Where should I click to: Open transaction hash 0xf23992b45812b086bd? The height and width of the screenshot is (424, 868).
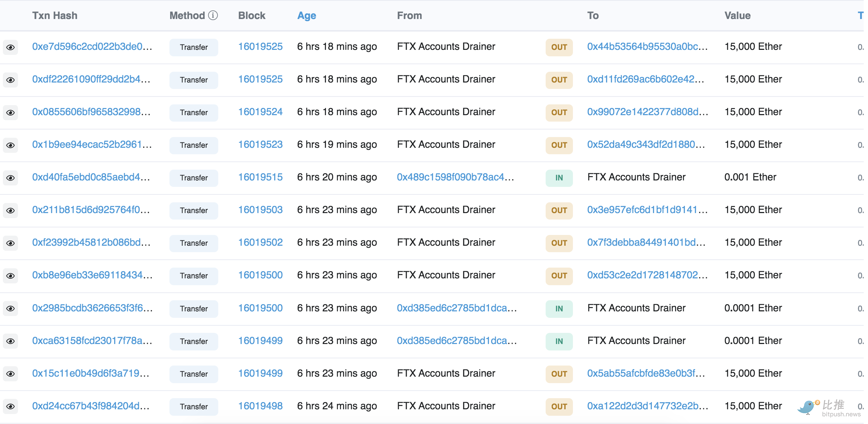(91, 242)
